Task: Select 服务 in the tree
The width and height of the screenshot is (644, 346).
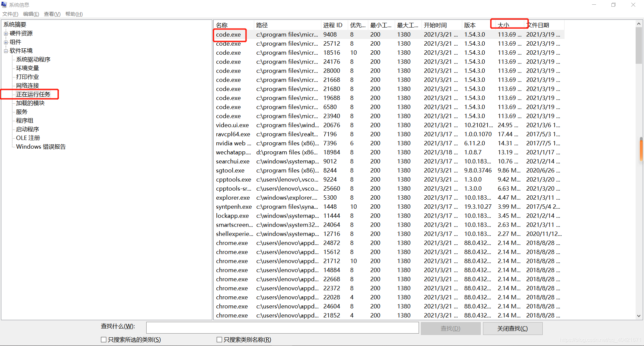Action: tap(21, 111)
